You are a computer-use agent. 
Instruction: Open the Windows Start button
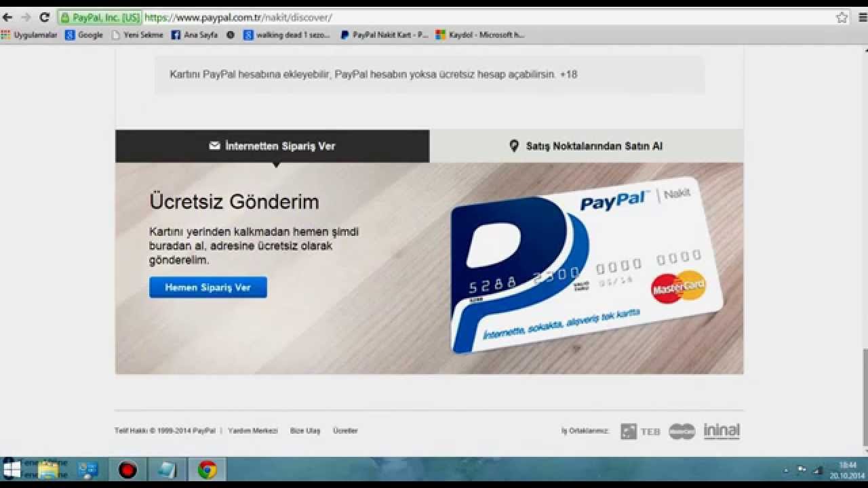[x=12, y=469]
